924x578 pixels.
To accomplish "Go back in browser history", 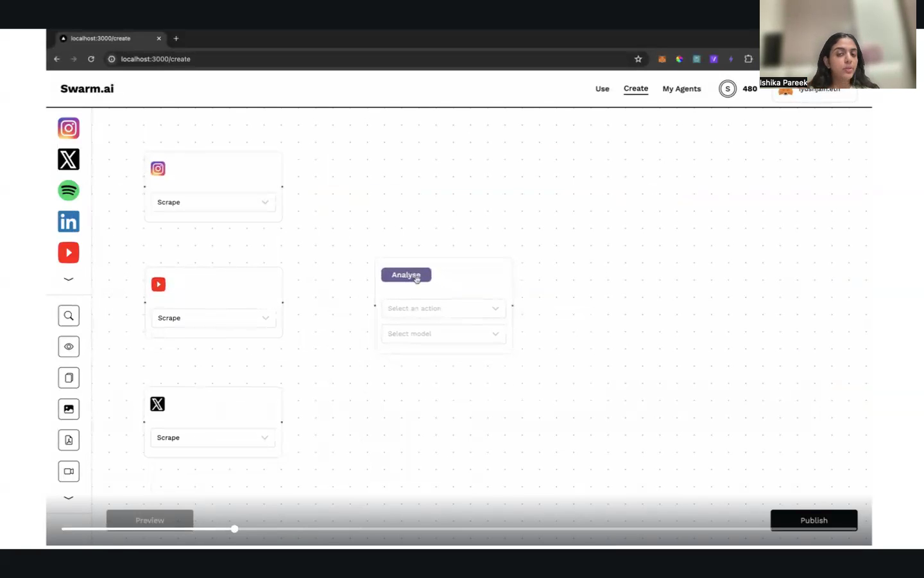I will click(57, 59).
